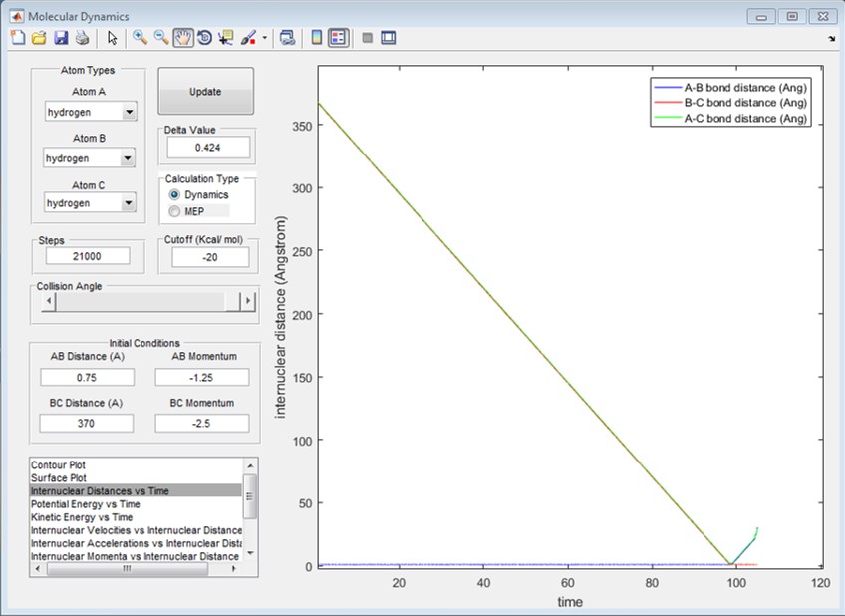Activate the Zoom Out tool
Image resolution: width=845 pixels, height=616 pixels.
[161, 37]
